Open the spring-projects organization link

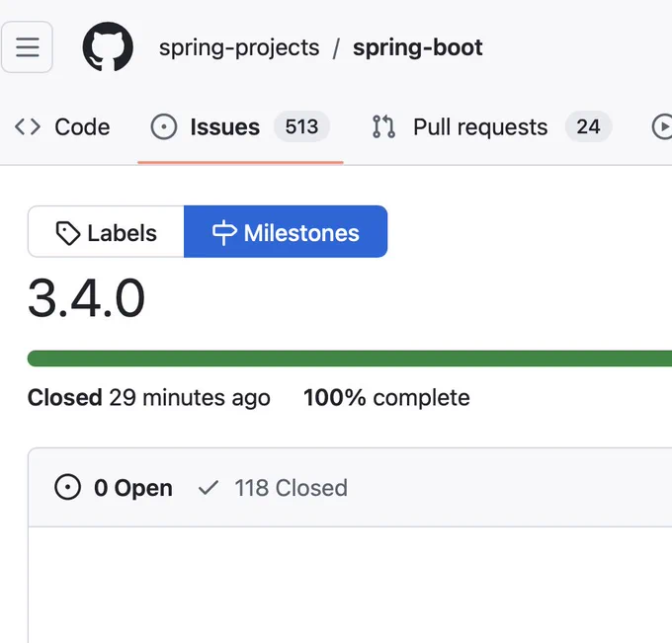click(239, 47)
